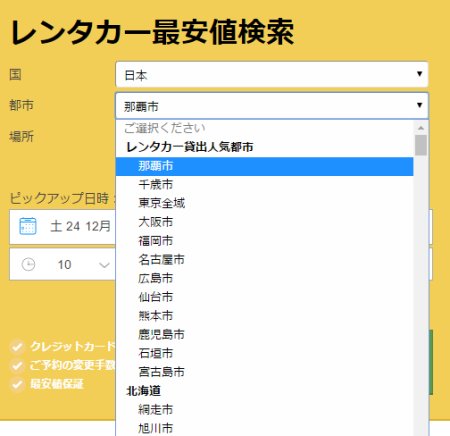Pick 仙台市 from the dropdown list
This screenshot has height=436, width=450.
pos(264,297)
